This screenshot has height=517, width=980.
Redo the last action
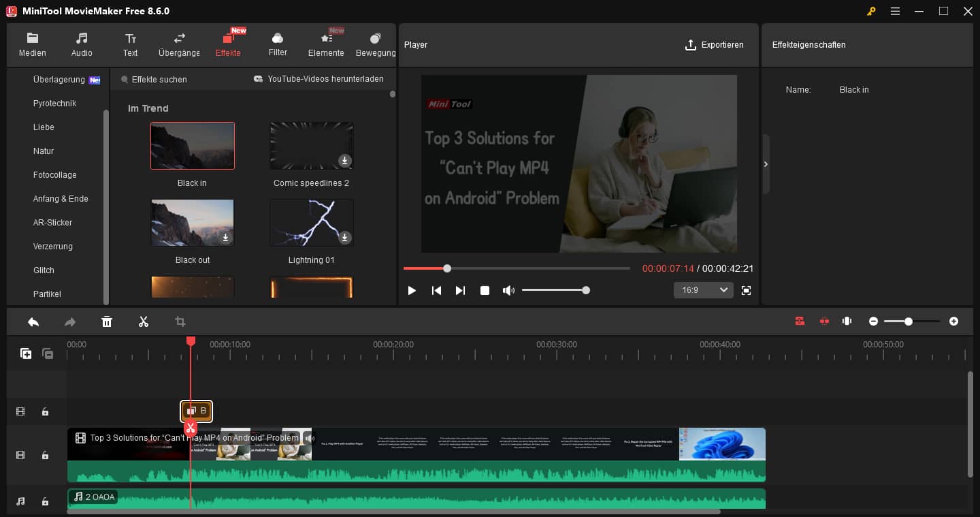click(69, 322)
